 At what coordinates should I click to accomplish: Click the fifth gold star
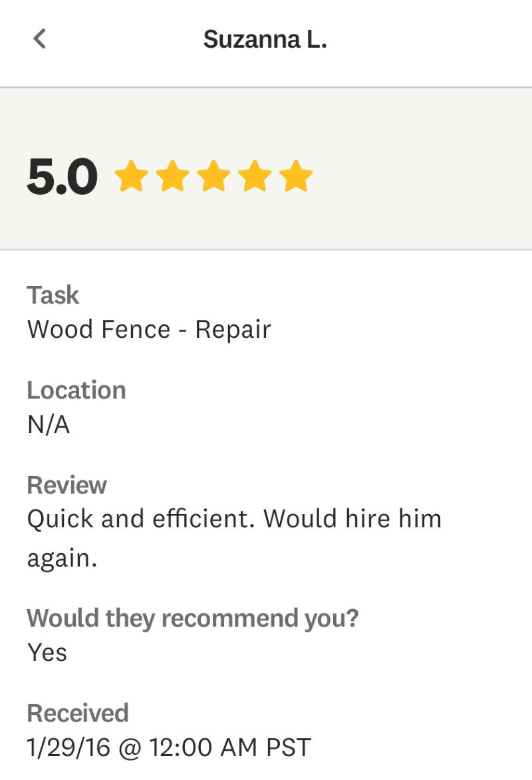point(296,176)
